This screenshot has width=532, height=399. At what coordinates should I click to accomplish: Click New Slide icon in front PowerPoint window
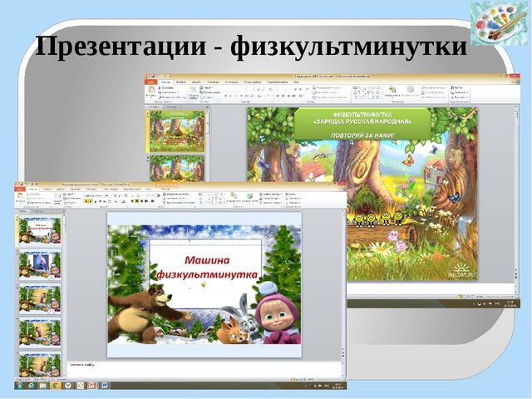[57, 198]
